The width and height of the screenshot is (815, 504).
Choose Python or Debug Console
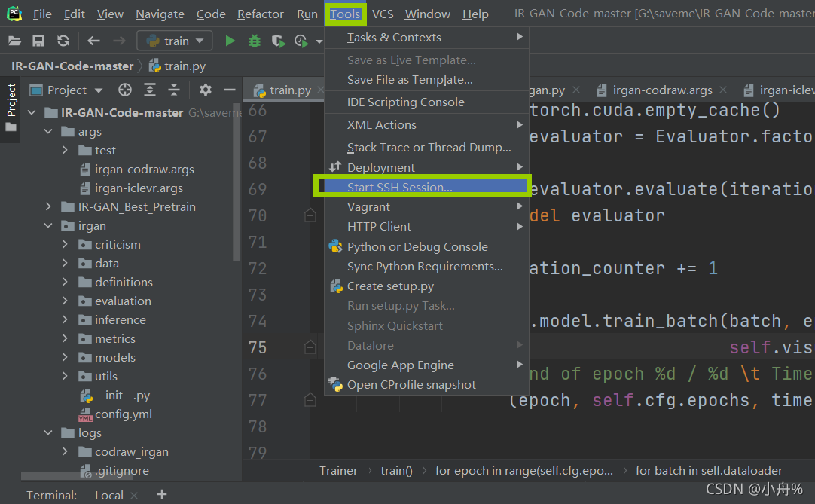click(427, 246)
